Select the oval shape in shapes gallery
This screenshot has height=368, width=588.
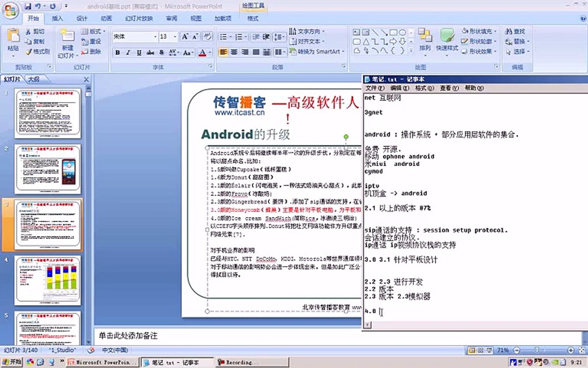click(x=402, y=32)
